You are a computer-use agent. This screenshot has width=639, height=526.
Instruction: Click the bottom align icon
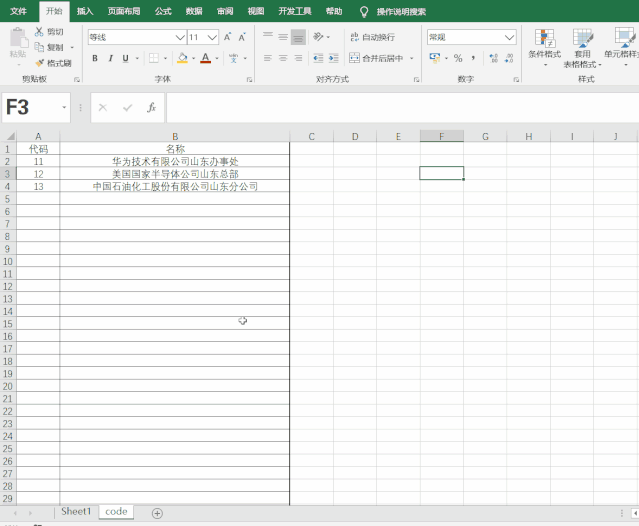click(x=298, y=37)
